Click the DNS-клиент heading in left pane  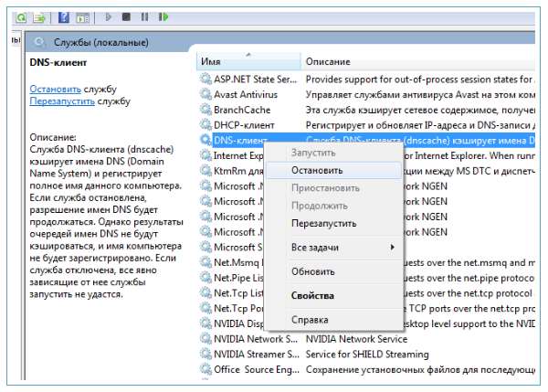pyautogui.click(x=58, y=63)
